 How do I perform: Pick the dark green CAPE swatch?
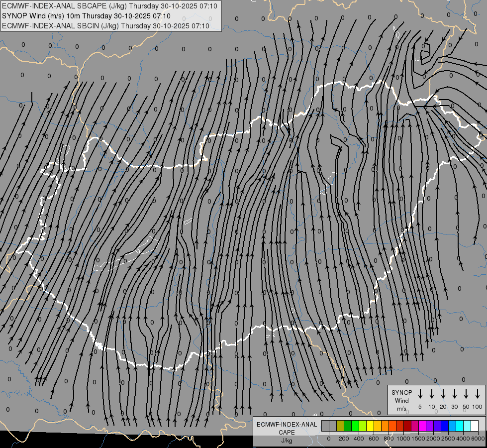click(348, 426)
